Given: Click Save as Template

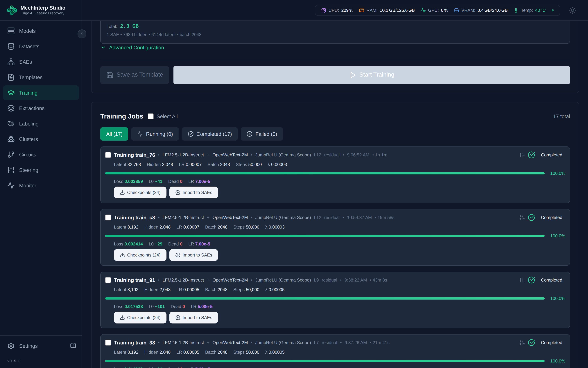Looking at the screenshot, I should [x=135, y=75].
